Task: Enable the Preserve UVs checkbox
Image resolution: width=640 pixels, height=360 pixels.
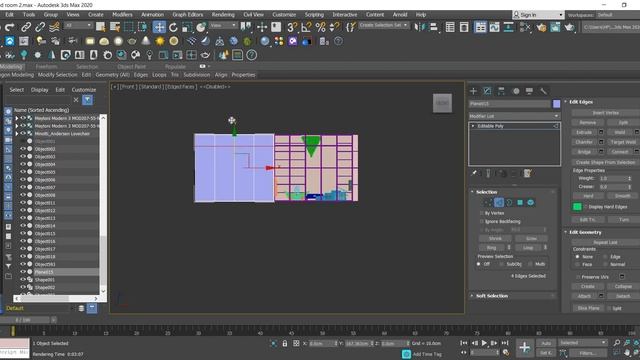Action: (x=578, y=277)
